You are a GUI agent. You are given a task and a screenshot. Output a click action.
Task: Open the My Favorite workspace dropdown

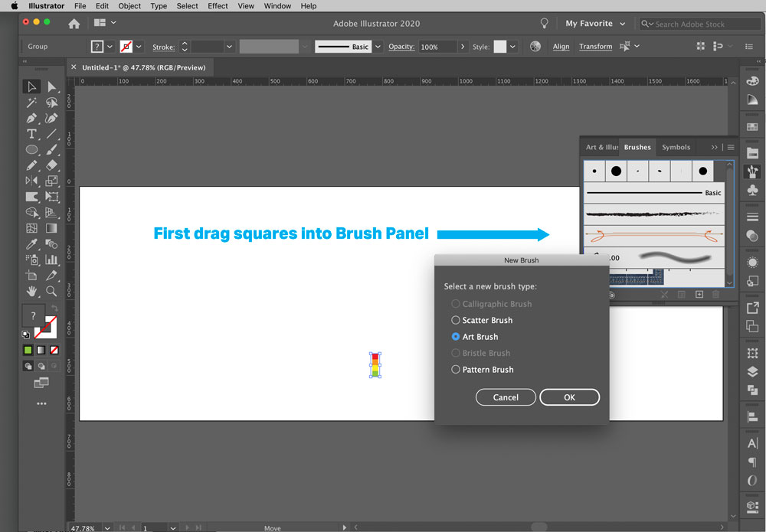coord(594,23)
